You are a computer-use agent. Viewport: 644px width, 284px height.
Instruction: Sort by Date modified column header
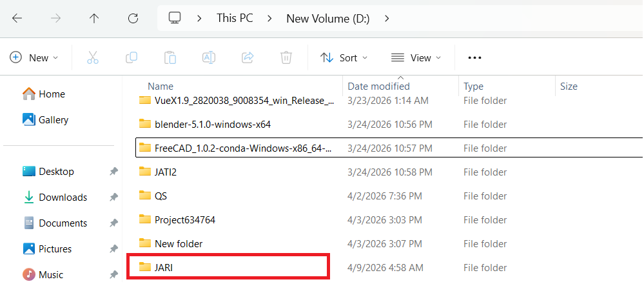pyautogui.click(x=378, y=86)
